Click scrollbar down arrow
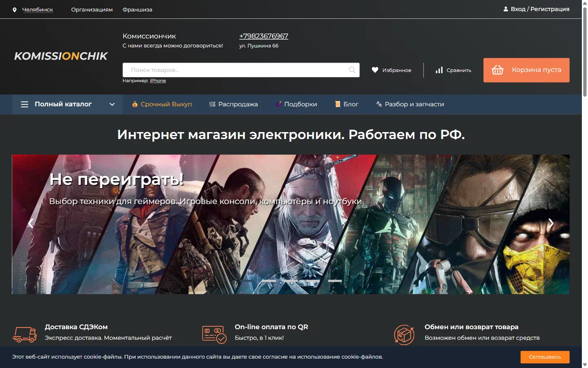The image size is (588, 368). (x=585, y=364)
